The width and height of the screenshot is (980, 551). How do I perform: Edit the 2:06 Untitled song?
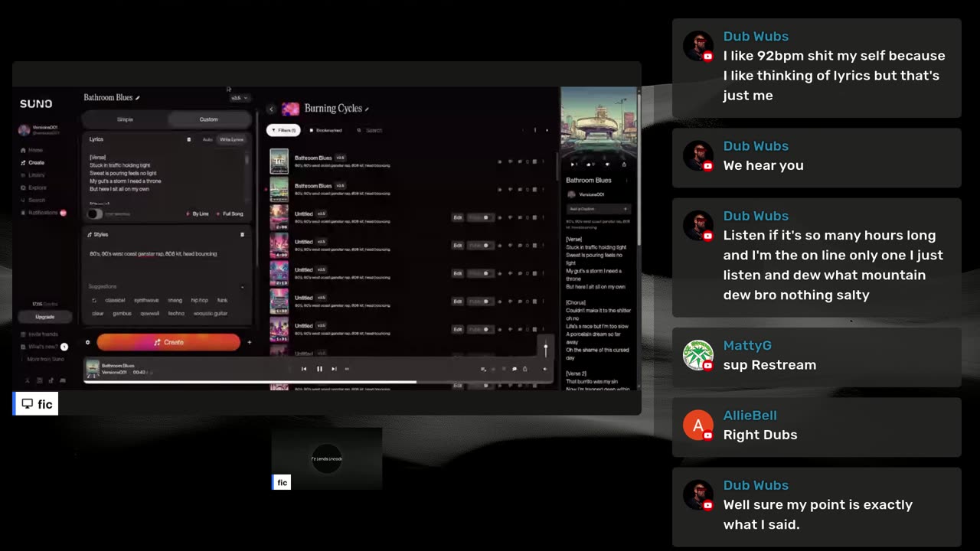coord(458,217)
